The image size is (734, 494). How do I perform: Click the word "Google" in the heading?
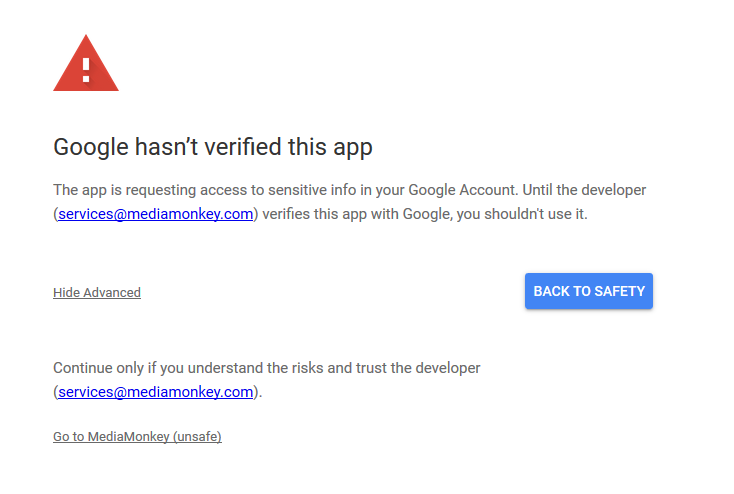(x=92, y=147)
